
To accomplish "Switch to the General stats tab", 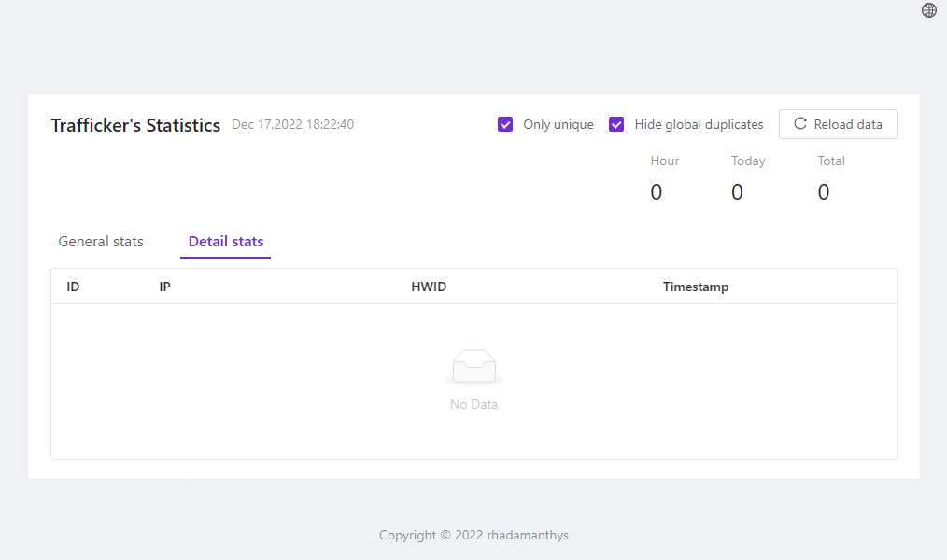I will (101, 242).
